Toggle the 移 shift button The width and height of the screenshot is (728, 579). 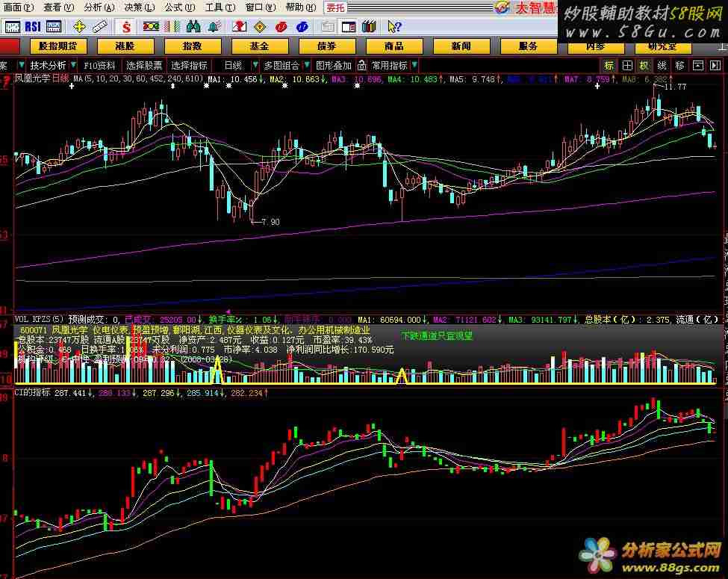point(679,66)
